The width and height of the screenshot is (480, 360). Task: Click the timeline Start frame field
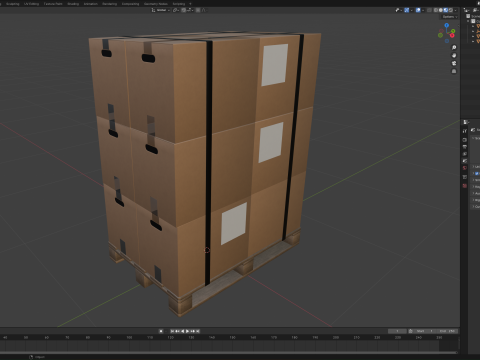[x=425, y=331]
